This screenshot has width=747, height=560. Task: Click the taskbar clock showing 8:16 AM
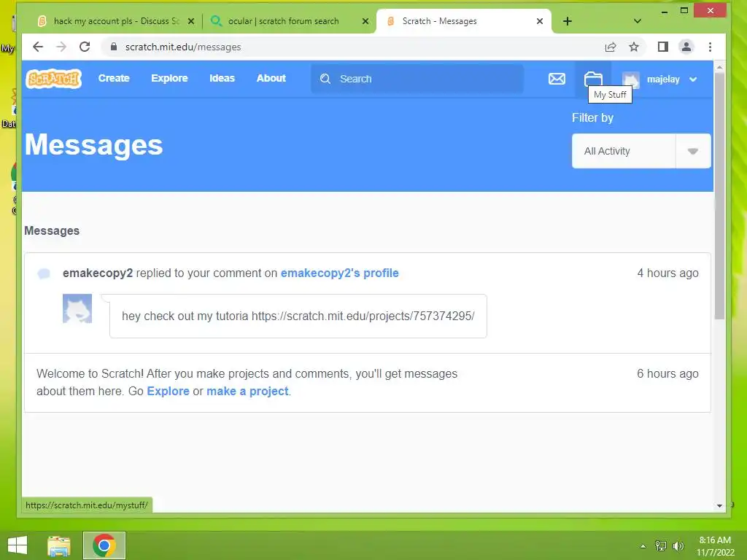point(715,546)
